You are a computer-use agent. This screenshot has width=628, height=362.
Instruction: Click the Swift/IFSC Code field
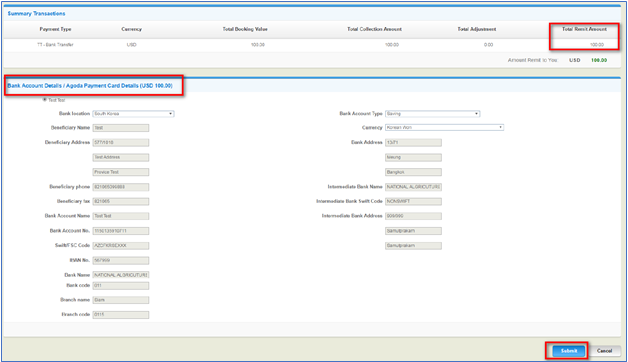pos(121,245)
